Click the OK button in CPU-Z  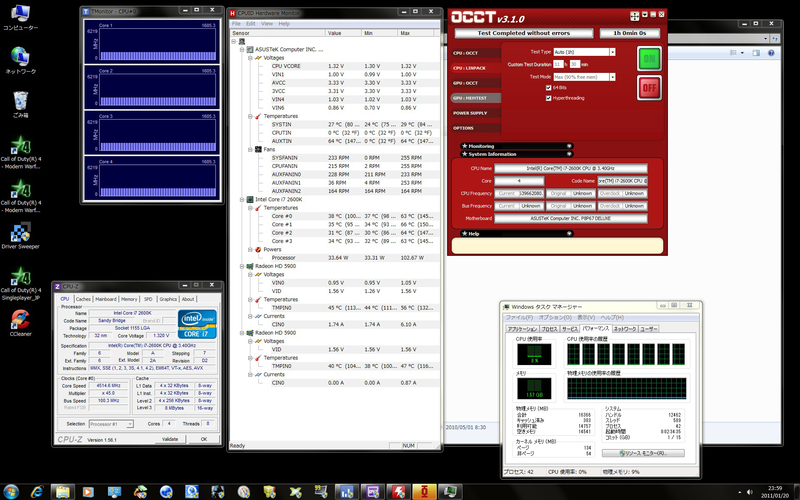(x=204, y=439)
